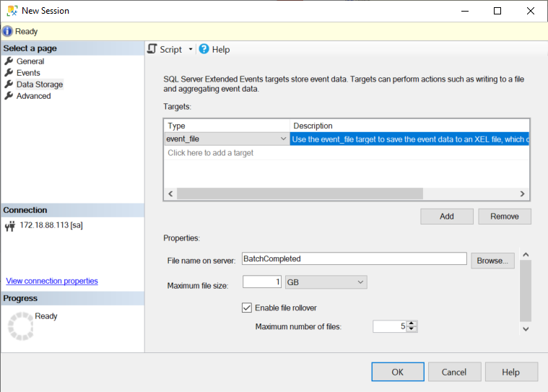Screen dimensions: 548x392
Task: Open View connection properties link
Action: click(52, 281)
